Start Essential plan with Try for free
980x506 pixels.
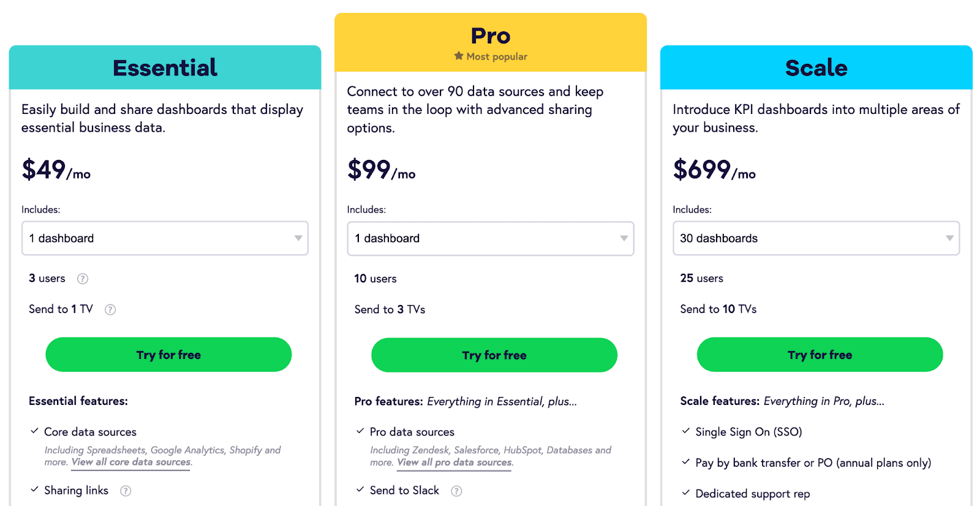(168, 355)
